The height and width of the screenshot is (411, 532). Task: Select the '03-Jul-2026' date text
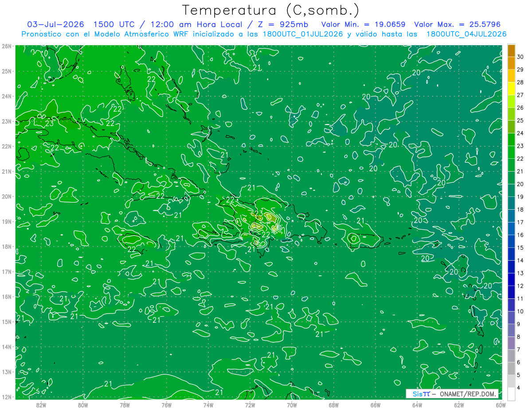[56, 24]
